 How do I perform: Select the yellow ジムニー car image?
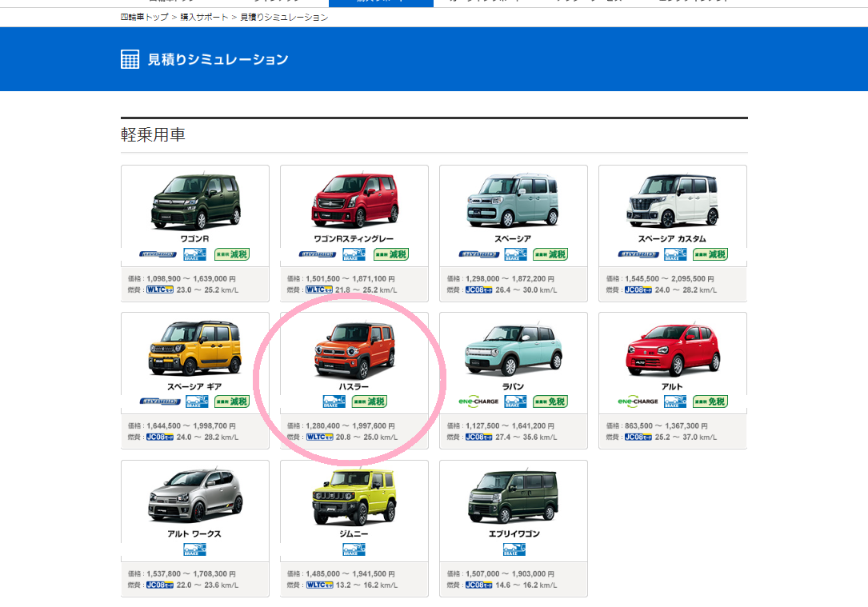[x=355, y=497]
